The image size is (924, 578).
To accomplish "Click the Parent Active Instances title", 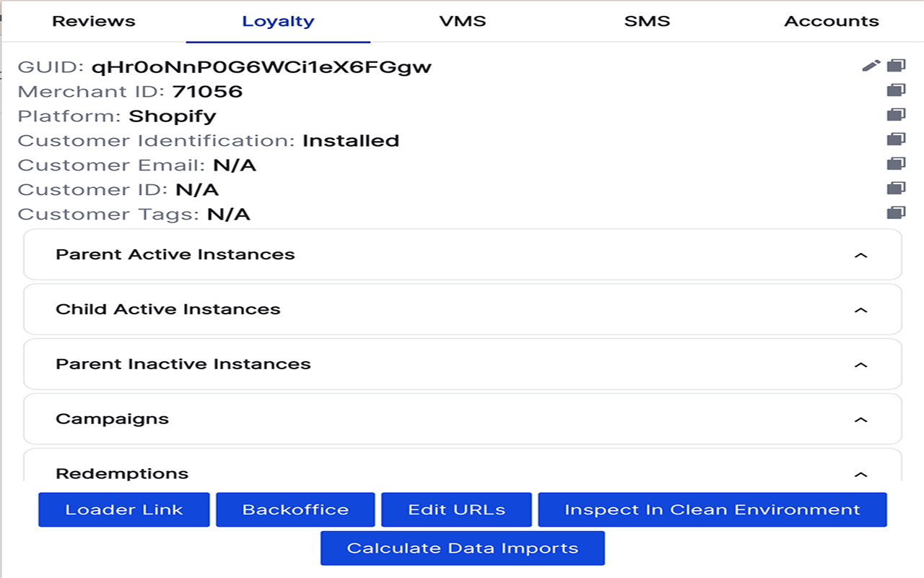I will click(x=175, y=254).
